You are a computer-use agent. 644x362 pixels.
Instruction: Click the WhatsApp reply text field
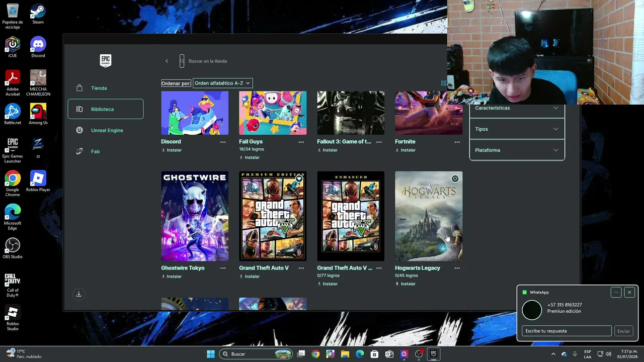567,331
